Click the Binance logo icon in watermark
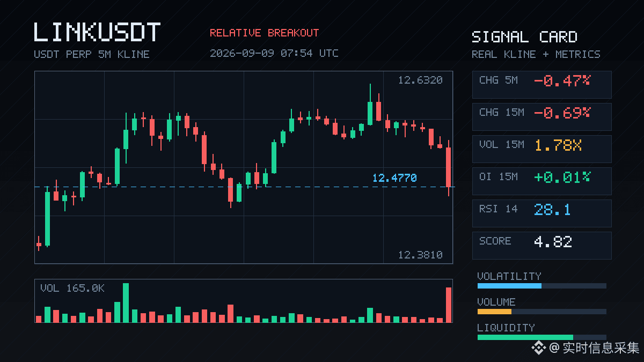 tap(539, 348)
